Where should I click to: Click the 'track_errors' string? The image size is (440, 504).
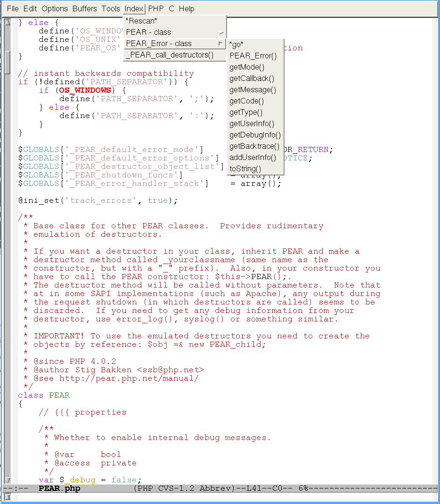101,200
